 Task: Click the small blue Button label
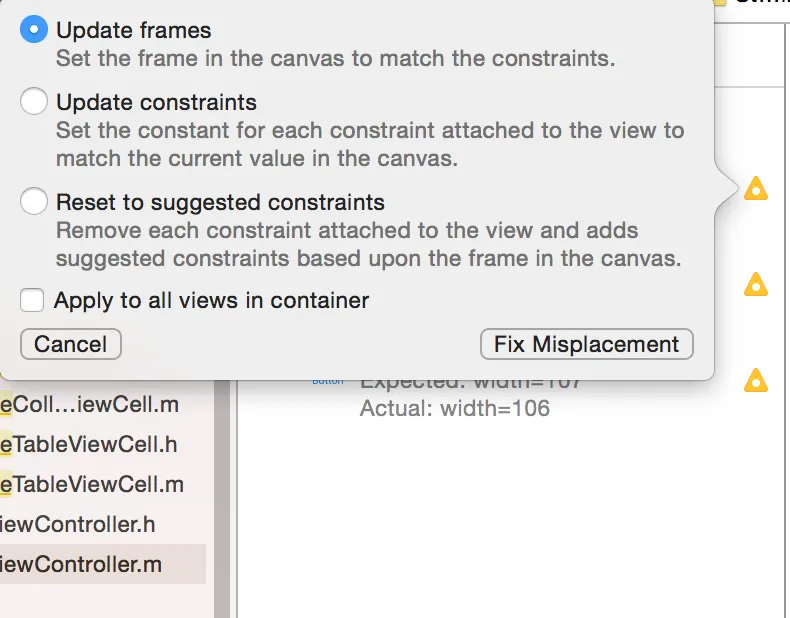[327, 381]
